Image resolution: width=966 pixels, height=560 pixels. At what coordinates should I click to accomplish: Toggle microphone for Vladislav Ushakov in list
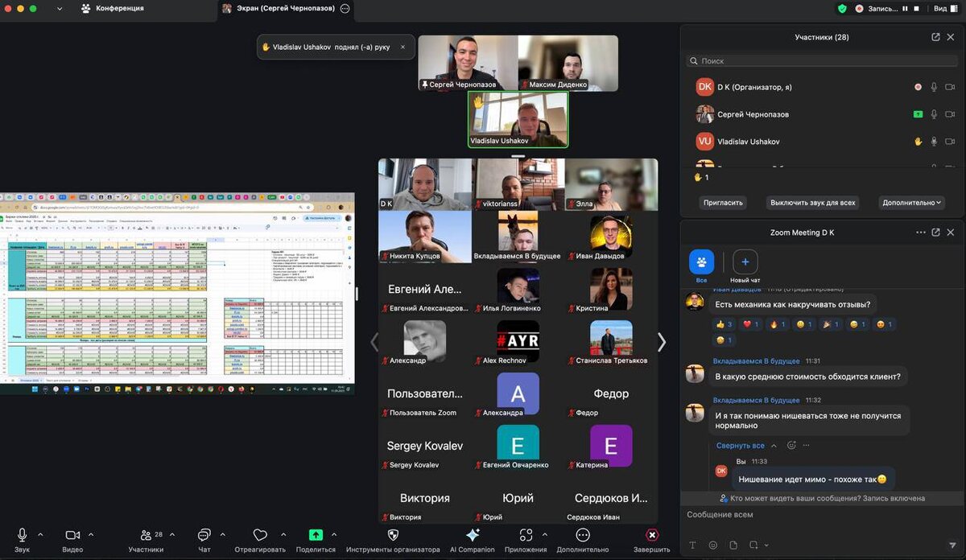pos(935,142)
